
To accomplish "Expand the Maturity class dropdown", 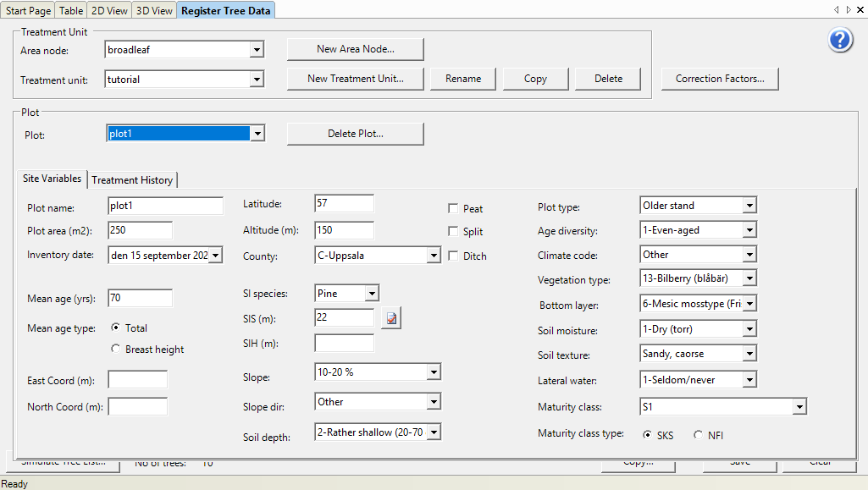I will [799, 406].
